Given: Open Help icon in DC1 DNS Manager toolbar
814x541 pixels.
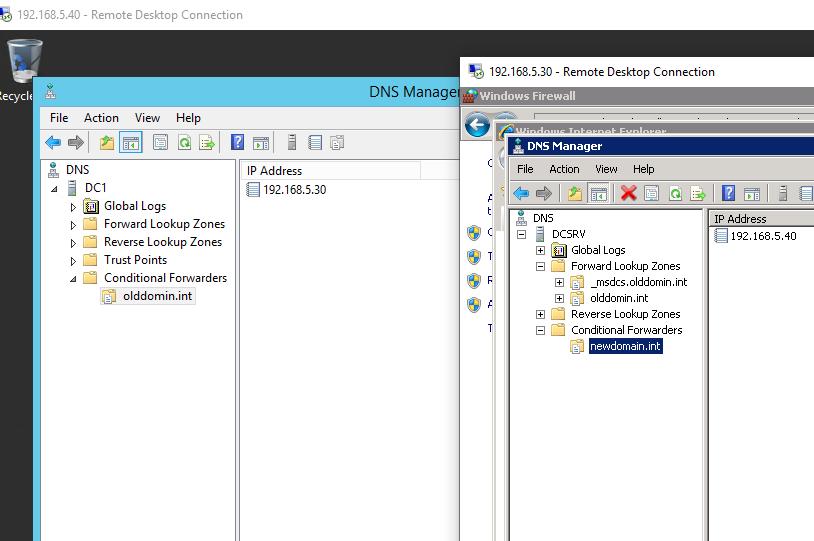Looking at the screenshot, I should pyautogui.click(x=238, y=143).
